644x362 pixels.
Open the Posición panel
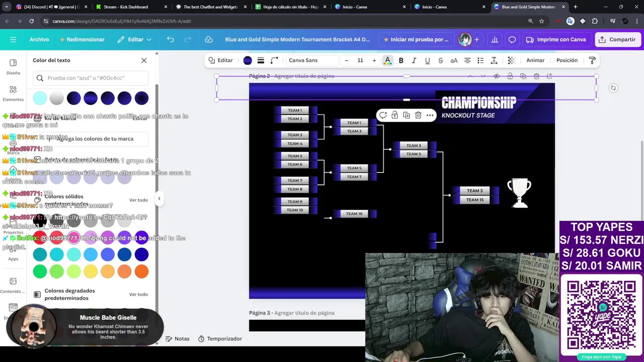[x=567, y=60]
